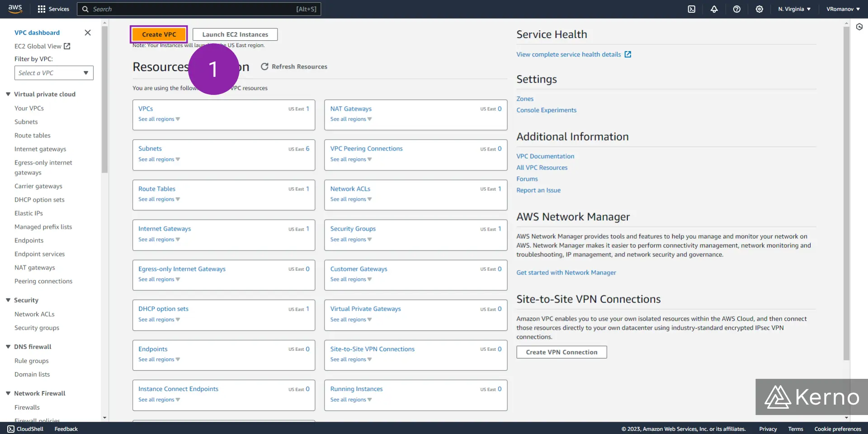Collapse the Network Firewall section

[x=8, y=393]
